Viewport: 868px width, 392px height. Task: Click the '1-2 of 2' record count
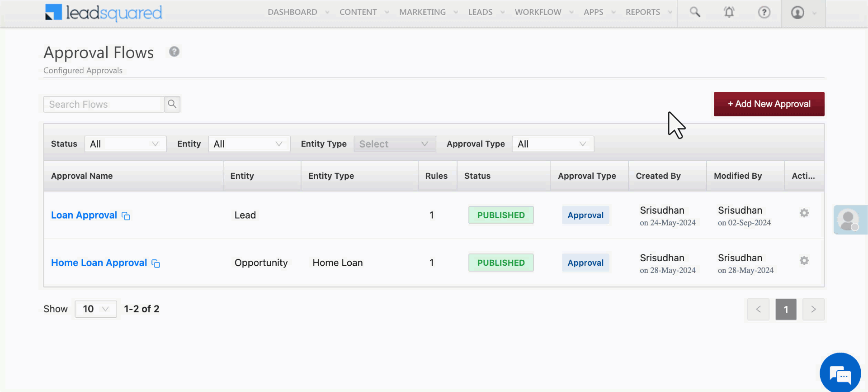pyautogui.click(x=142, y=309)
